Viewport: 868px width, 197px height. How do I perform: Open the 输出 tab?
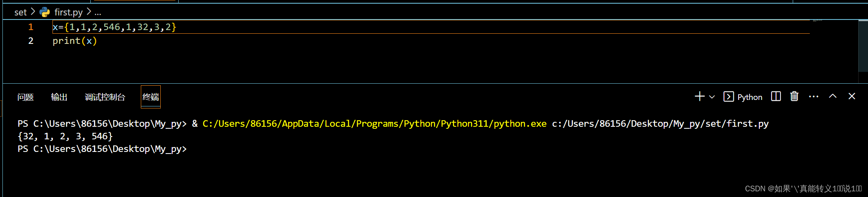(x=59, y=97)
